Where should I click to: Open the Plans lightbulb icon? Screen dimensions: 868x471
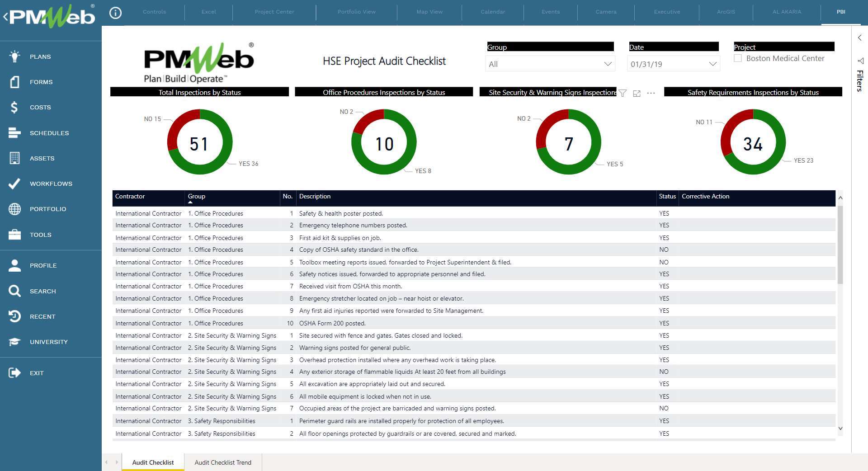click(x=14, y=57)
